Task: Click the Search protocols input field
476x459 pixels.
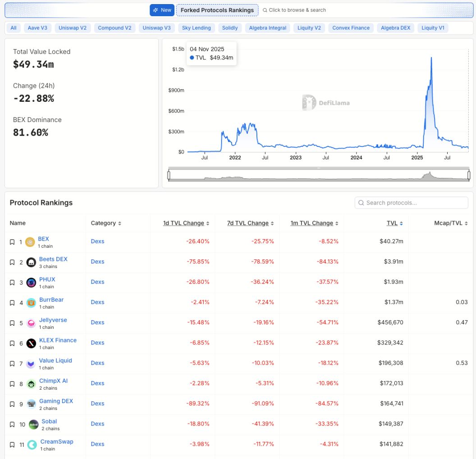Action: [x=411, y=203]
